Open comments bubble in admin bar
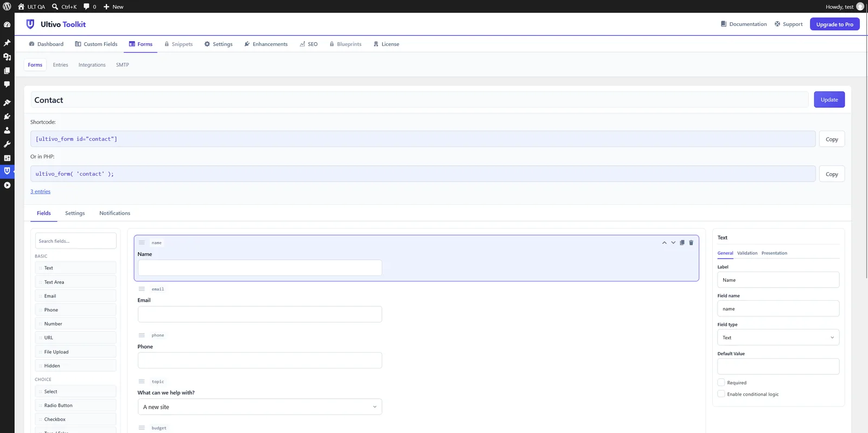868x433 pixels. [x=90, y=7]
